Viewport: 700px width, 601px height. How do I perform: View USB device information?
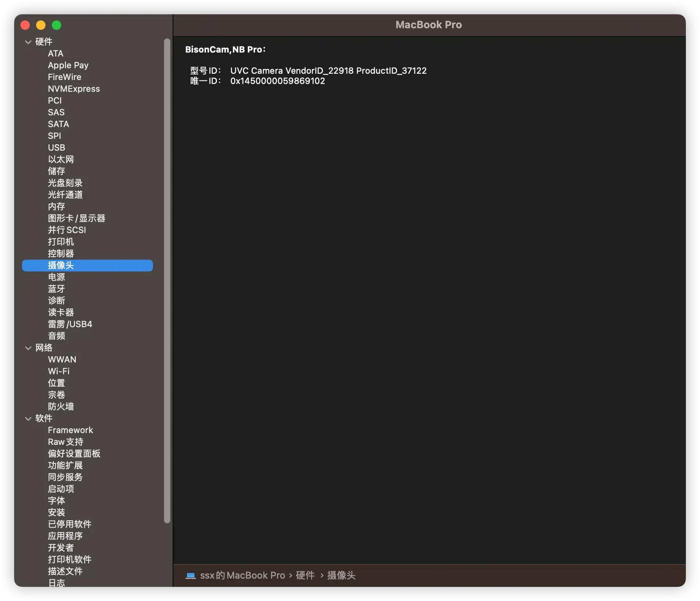[x=57, y=148]
